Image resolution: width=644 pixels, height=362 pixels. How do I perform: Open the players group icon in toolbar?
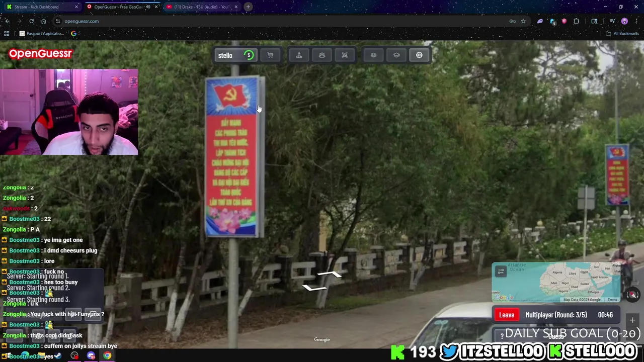pos(322,55)
